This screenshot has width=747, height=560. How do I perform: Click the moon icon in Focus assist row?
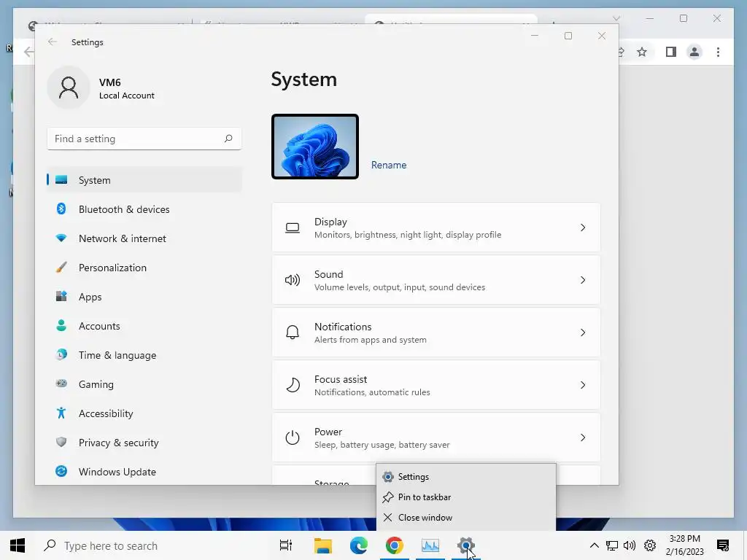(x=293, y=385)
